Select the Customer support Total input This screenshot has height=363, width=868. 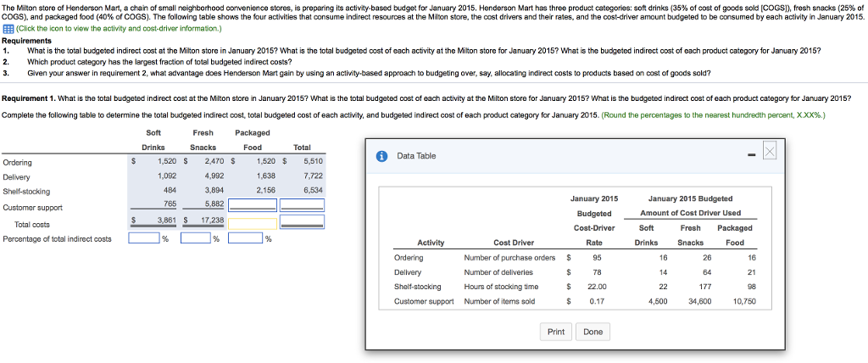(302, 205)
